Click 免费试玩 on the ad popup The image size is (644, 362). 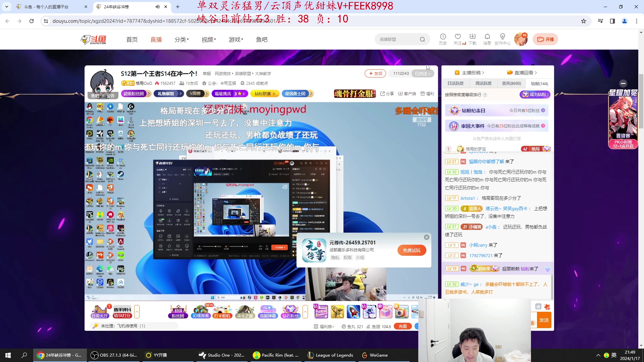coord(412,250)
